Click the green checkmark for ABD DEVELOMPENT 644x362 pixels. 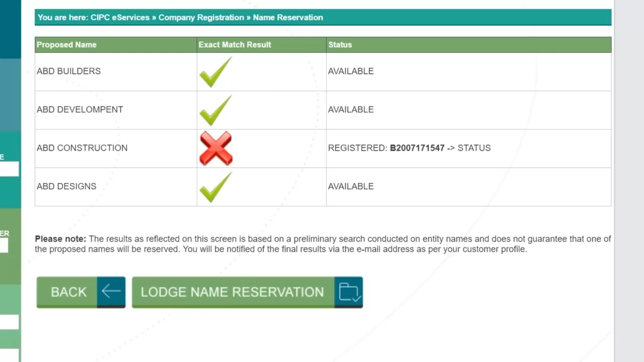click(x=215, y=111)
